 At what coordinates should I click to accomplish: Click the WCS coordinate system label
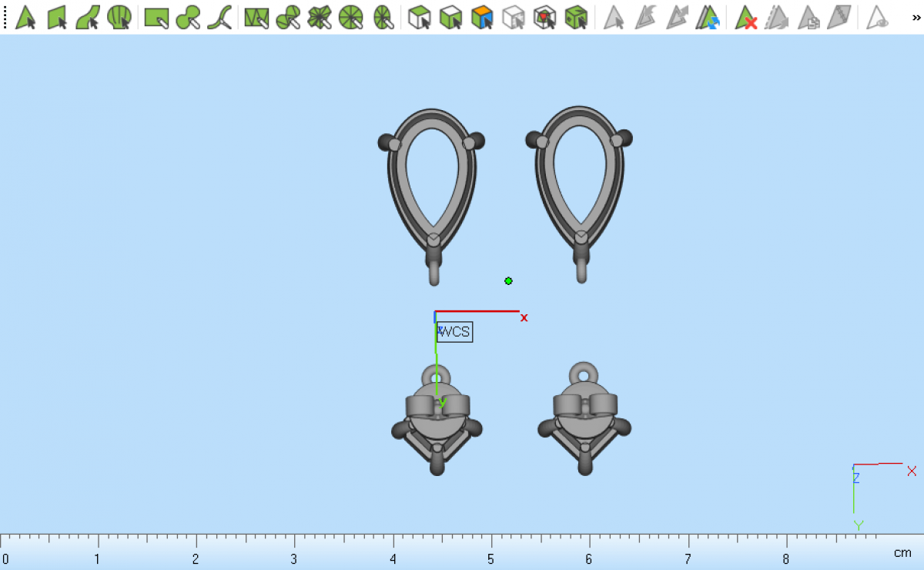click(x=454, y=332)
